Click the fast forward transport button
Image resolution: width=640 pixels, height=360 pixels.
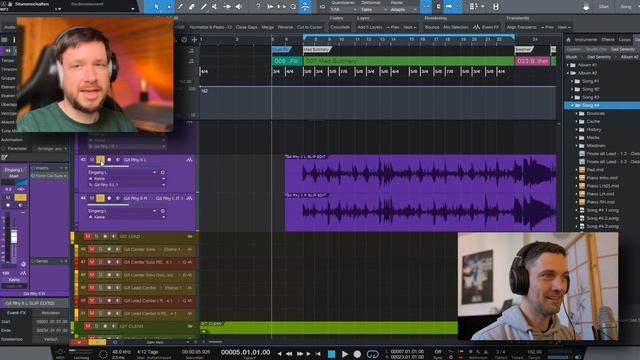click(x=300, y=354)
